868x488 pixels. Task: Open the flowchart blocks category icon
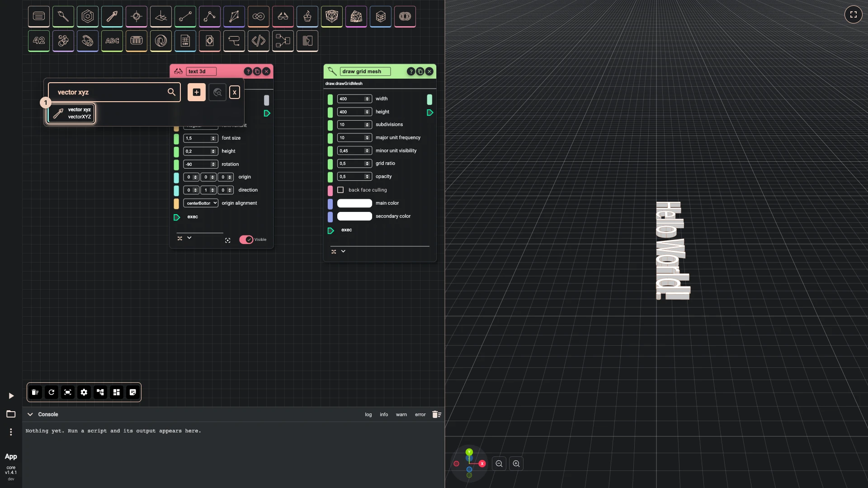(x=283, y=41)
